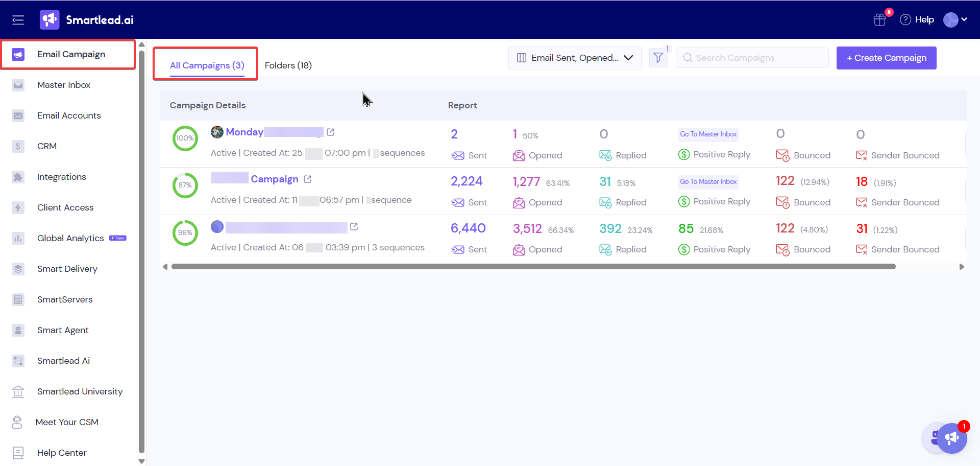Screen dimensions: 980x466
Task: Open Email Accounts section
Action: 68,115
